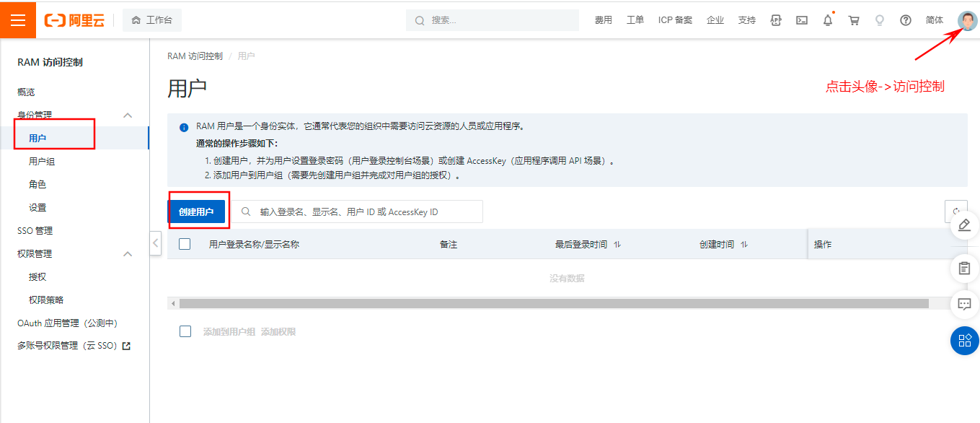Click the horizontal table scrollbar
Screen dimensions: 980x423
click(553, 304)
